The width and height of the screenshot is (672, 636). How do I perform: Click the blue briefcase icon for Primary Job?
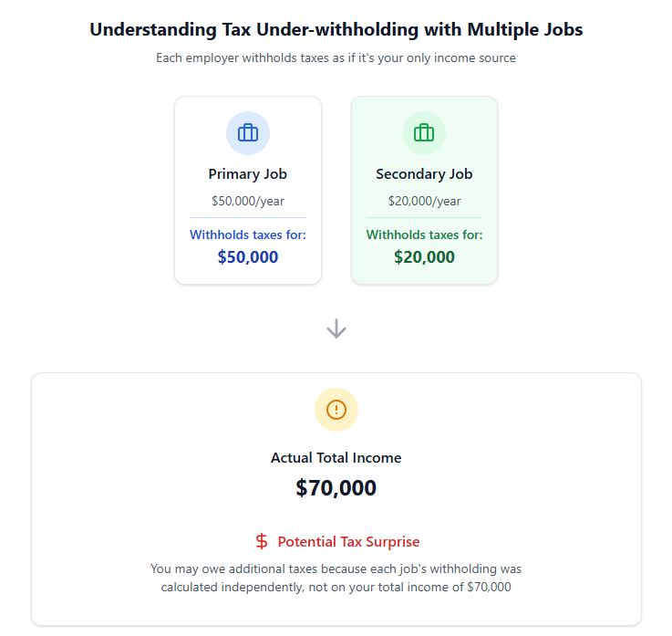[248, 133]
